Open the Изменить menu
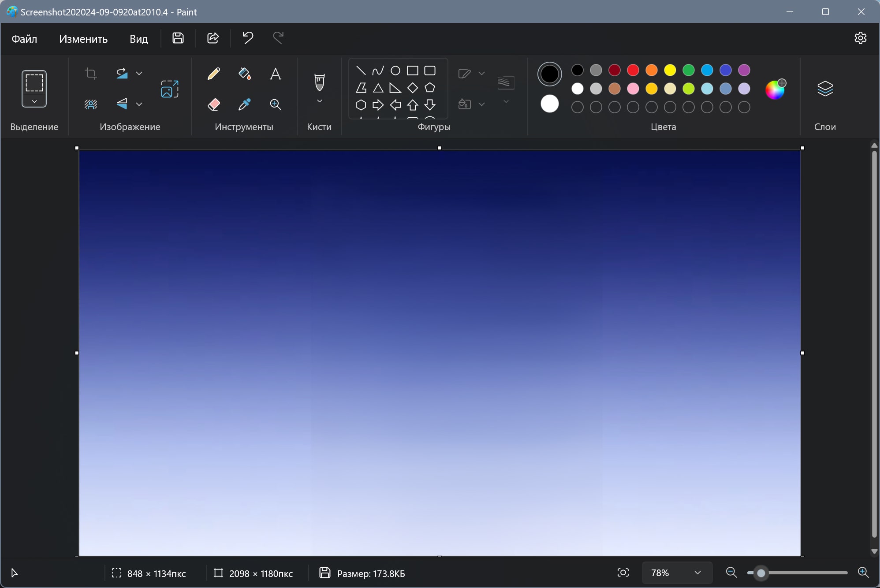 pyautogui.click(x=83, y=39)
